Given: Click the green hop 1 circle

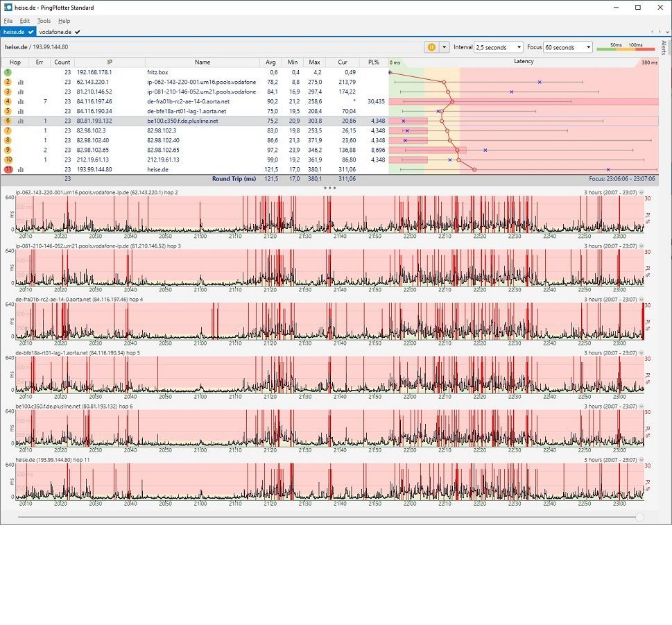Looking at the screenshot, I should pyautogui.click(x=8, y=72).
